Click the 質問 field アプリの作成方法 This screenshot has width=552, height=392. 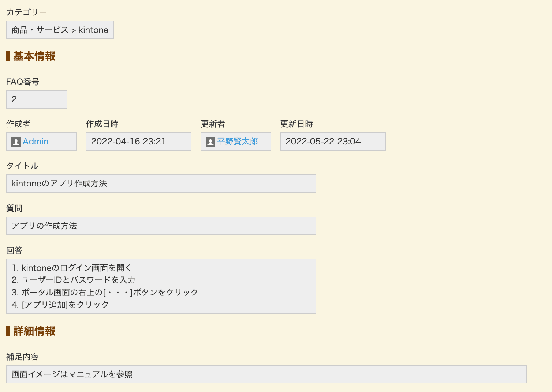click(161, 226)
